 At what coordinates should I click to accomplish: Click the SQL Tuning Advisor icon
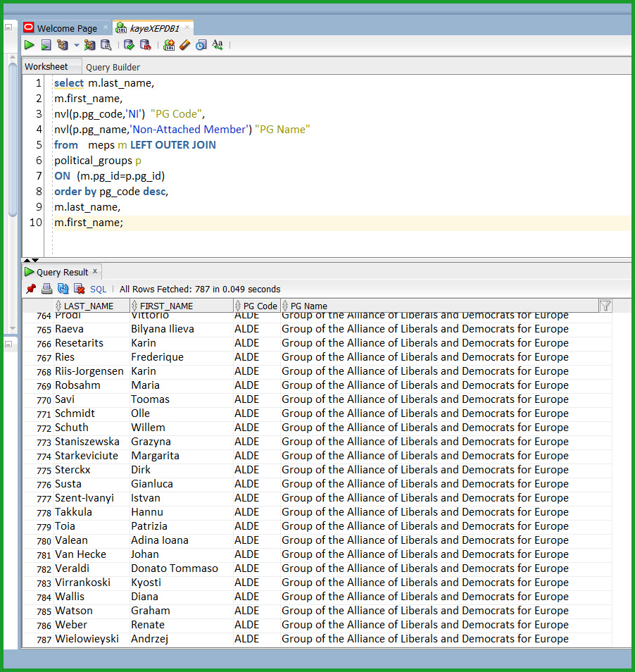(106, 44)
